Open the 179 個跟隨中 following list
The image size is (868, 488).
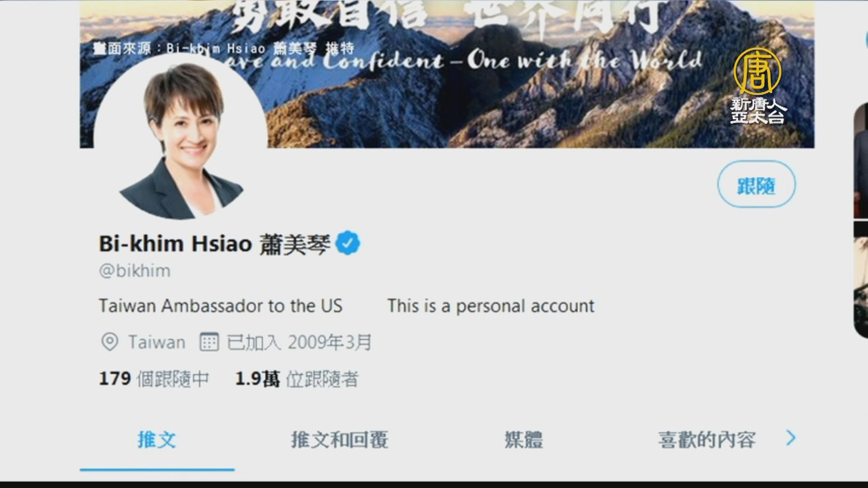click(154, 379)
